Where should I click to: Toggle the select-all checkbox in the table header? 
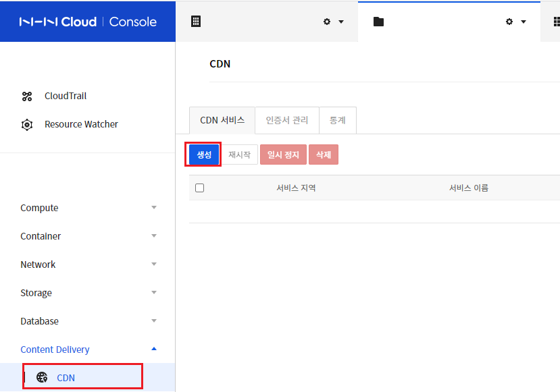(200, 188)
